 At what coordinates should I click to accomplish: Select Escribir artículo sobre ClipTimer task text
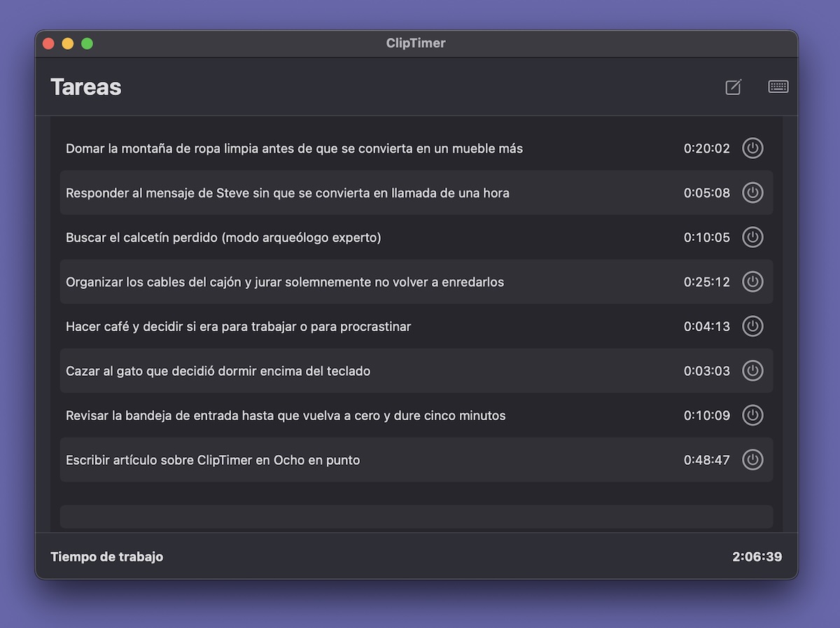tap(213, 460)
